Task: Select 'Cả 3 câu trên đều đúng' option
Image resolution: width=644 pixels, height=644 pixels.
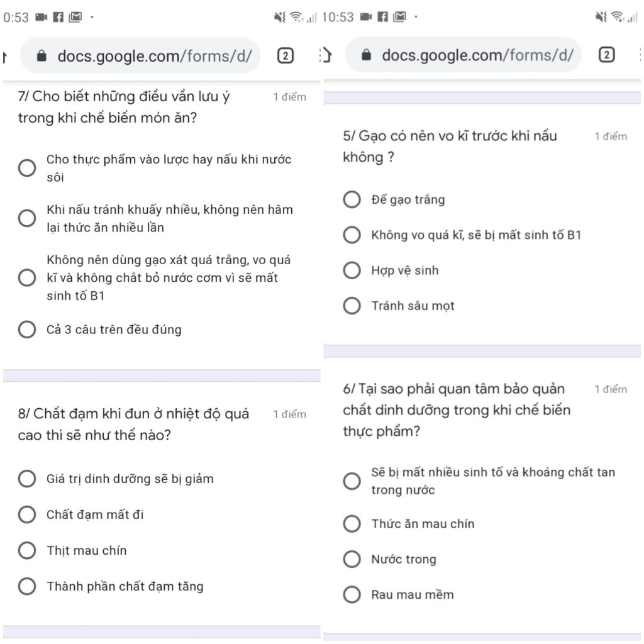Action: [x=27, y=330]
